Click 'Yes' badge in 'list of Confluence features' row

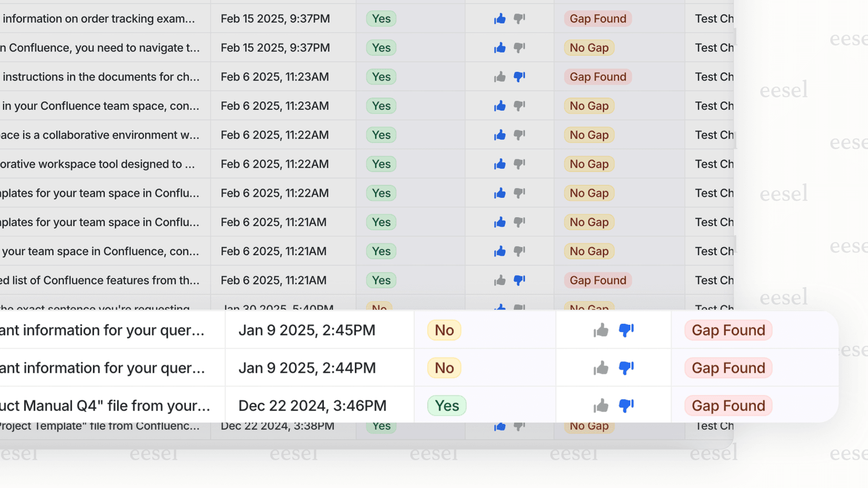click(x=381, y=280)
